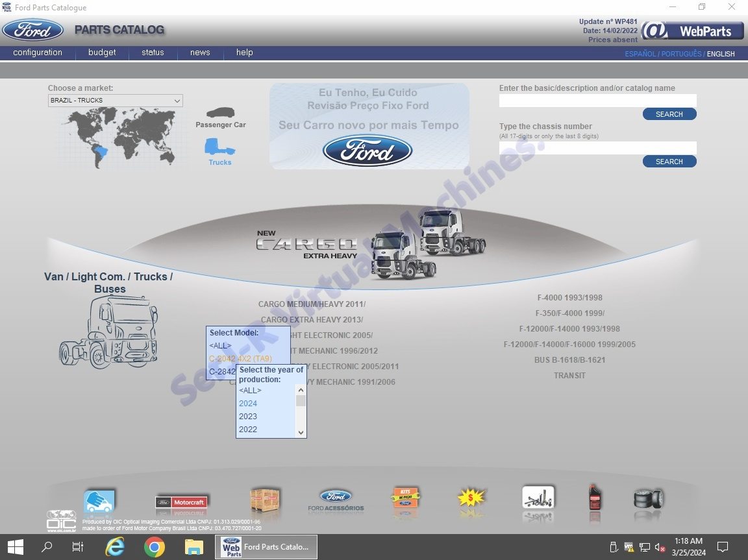Open the tires catalog icon

pos(648,498)
